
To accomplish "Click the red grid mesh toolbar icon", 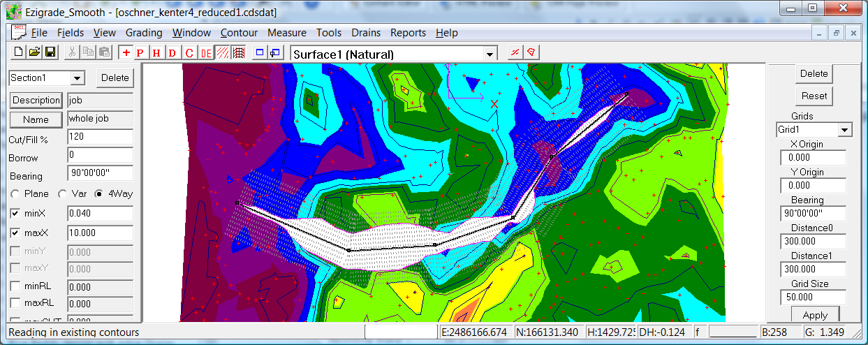I will [x=238, y=53].
